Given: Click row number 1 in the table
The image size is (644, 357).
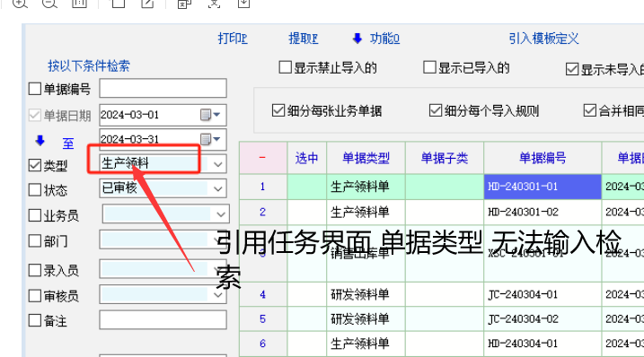Looking at the screenshot, I should [263, 187].
